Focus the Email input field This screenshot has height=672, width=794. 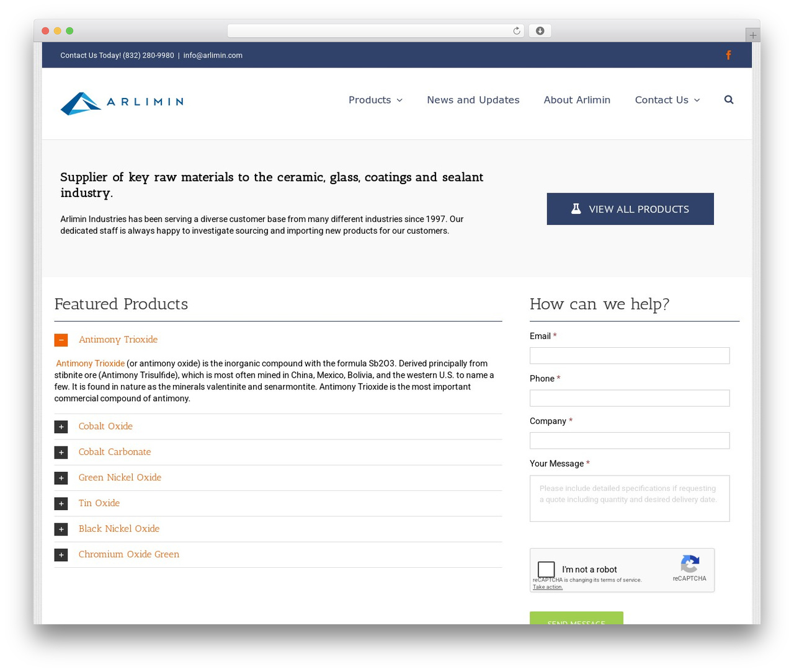(630, 355)
